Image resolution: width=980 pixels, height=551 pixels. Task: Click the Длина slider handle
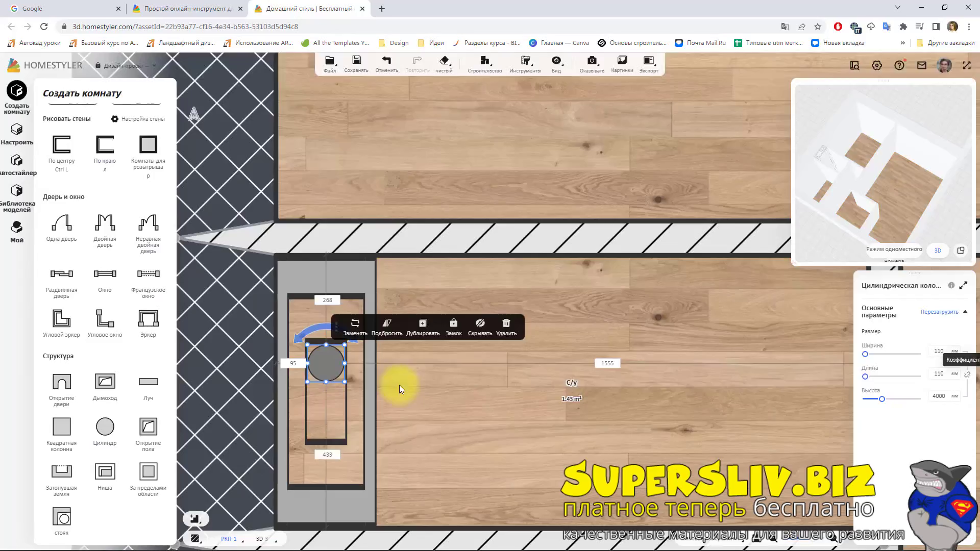pos(865,377)
